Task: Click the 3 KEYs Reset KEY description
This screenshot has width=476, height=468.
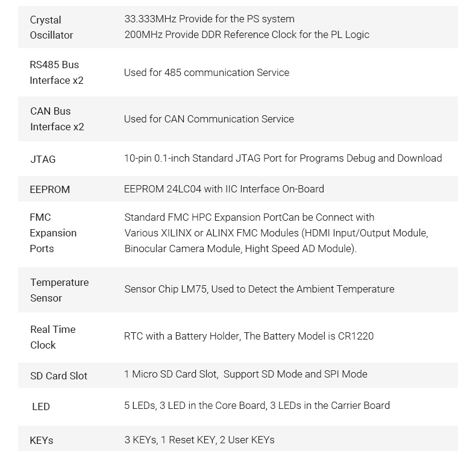Action: pyautogui.click(x=199, y=440)
